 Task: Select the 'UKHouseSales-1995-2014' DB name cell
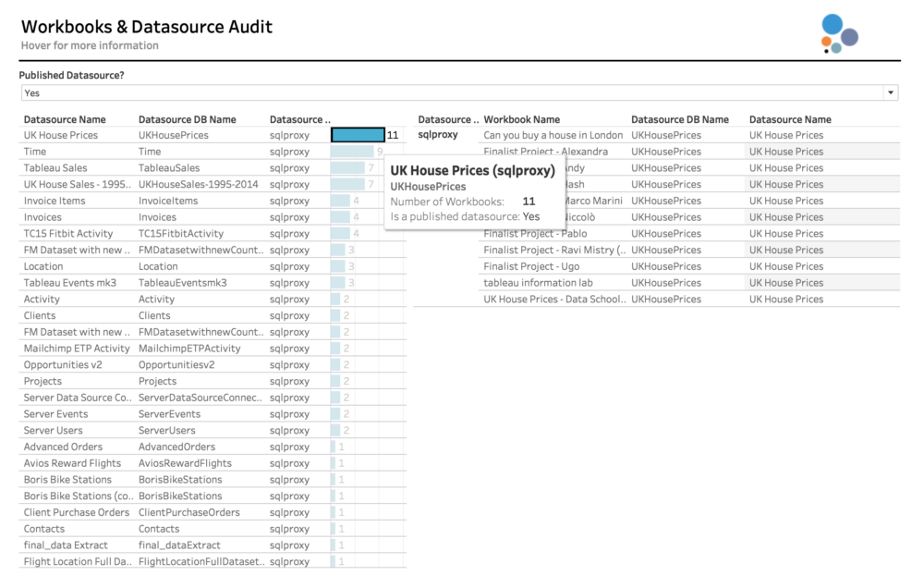coord(198,185)
